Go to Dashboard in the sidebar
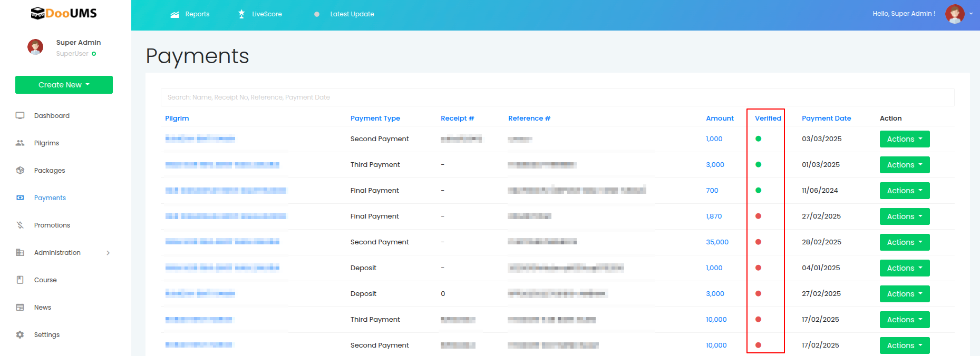Image resolution: width=980 pixels, height=356 pixels. (52, 115)
